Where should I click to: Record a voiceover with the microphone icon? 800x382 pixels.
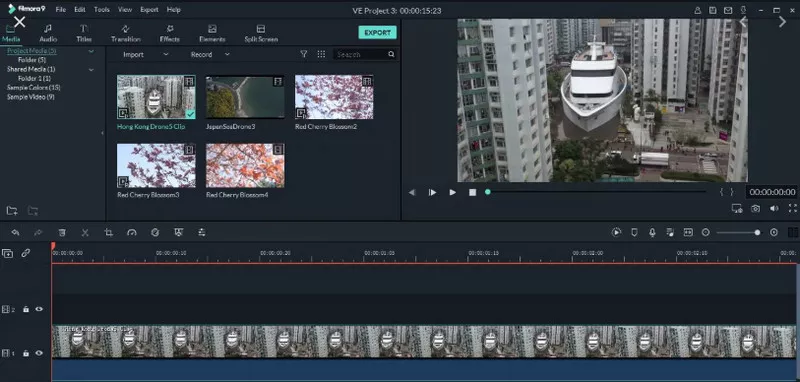coord(652,233)
